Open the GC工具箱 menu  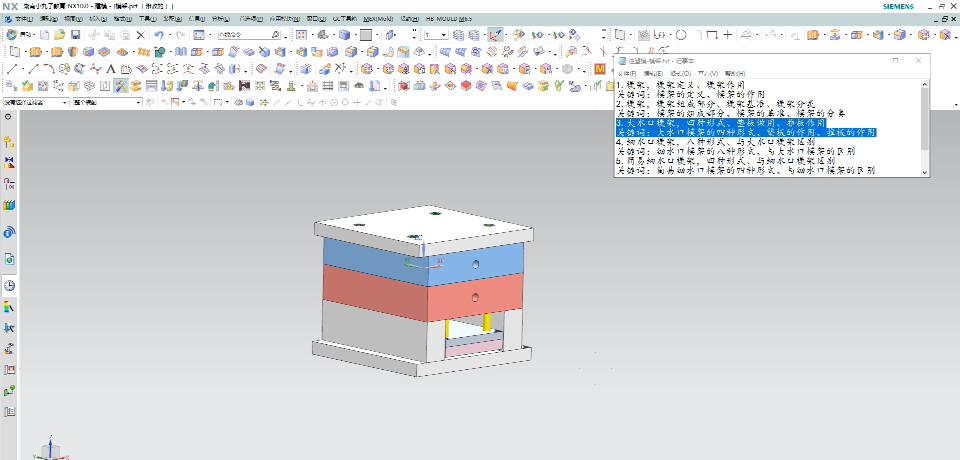coord(345,19)
